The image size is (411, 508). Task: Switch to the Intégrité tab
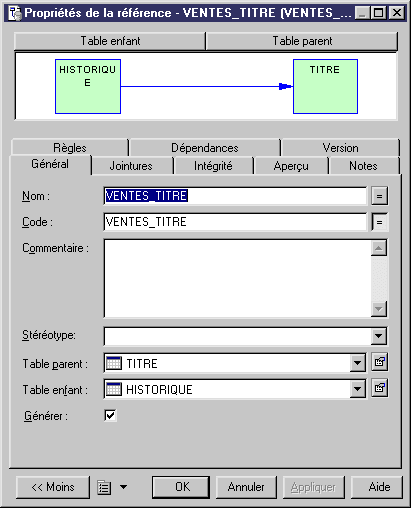pos(213,166)
